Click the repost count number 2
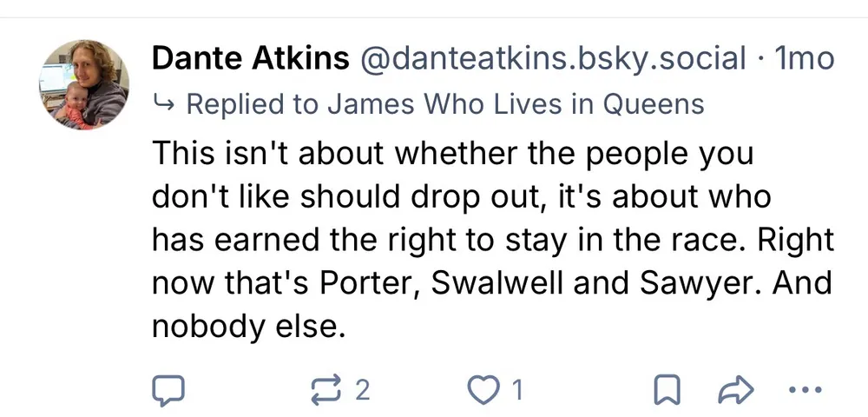Screen dimensions: 868x417 (362, 390)
